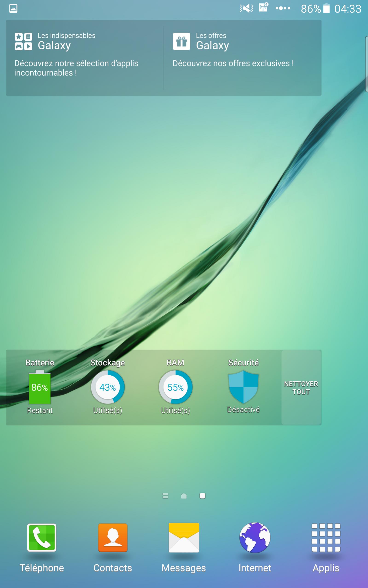Tap the Stockage 43% usage ring
368x588 pixels.
click(107, 387)
